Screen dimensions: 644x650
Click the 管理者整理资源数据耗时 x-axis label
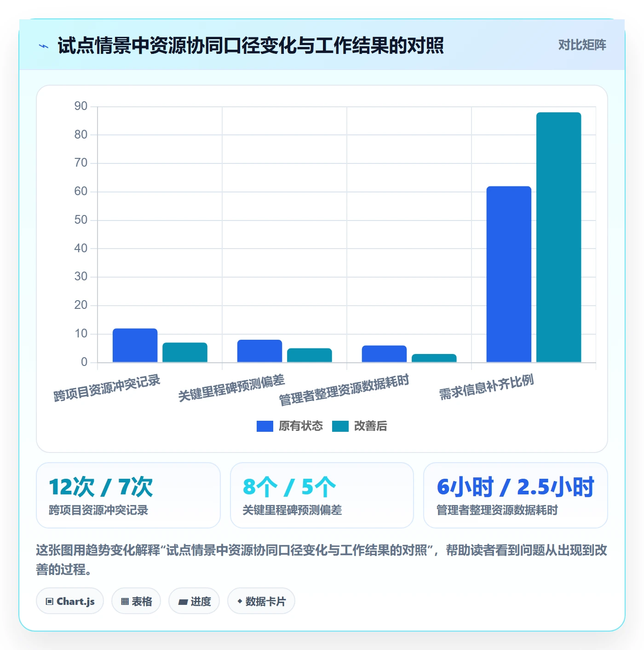pos(344,390)
